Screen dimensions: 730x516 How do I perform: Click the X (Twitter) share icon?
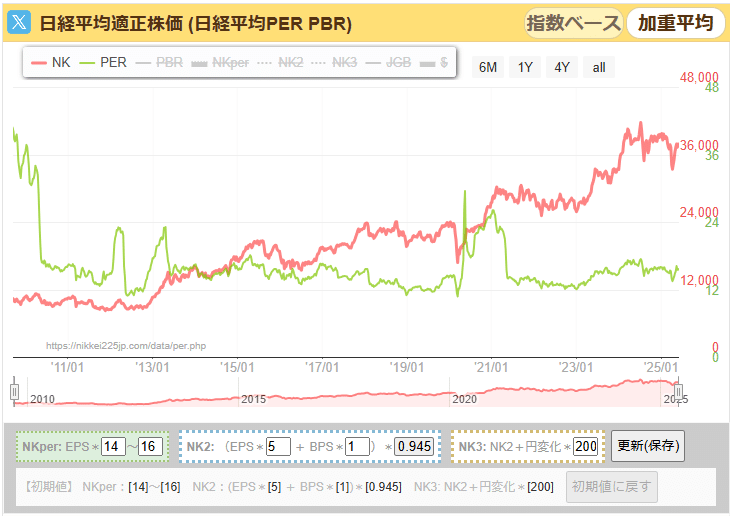pyautogui.click(x=19, y=22)
